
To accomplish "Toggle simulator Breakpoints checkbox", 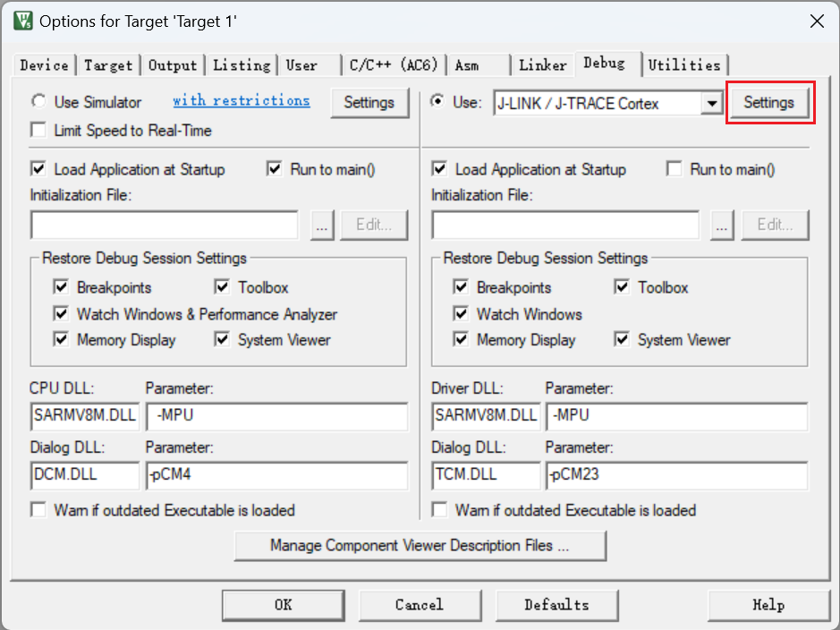I will click(x=61, y=287).
